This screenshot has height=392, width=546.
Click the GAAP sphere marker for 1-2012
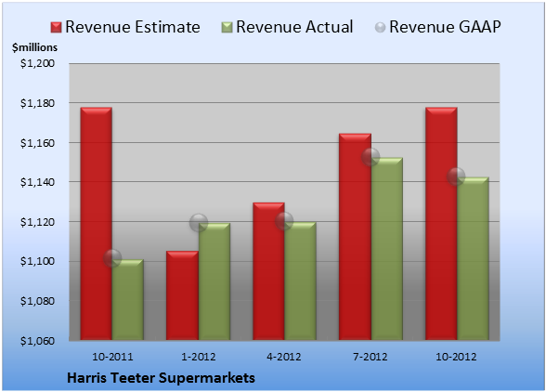coord(199,223)
